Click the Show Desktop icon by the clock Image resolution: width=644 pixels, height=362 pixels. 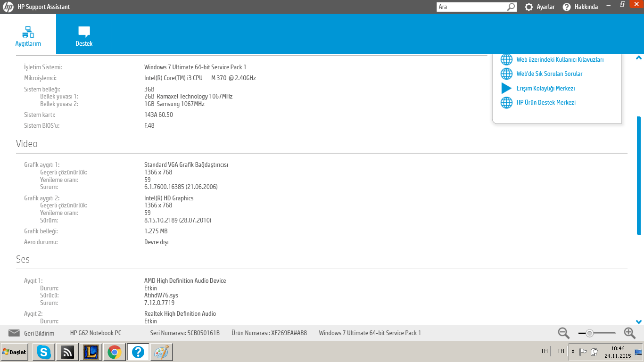point(638,352)
